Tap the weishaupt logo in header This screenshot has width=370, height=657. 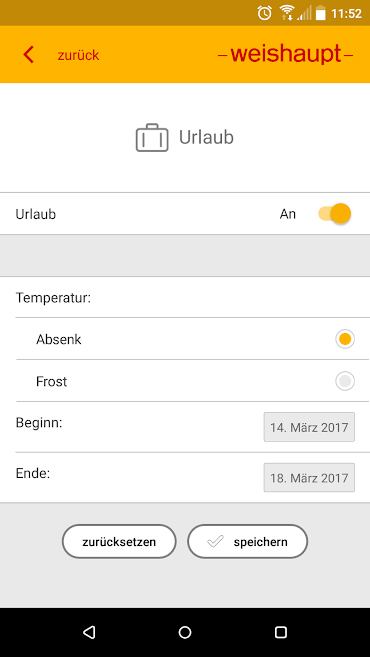point(286,55)
